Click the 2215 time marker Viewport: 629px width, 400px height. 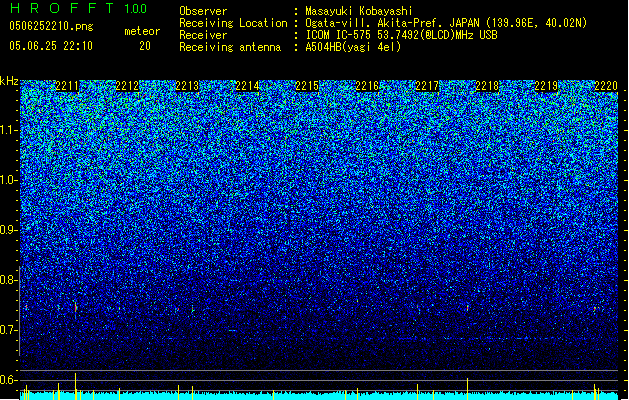point(307,86)
